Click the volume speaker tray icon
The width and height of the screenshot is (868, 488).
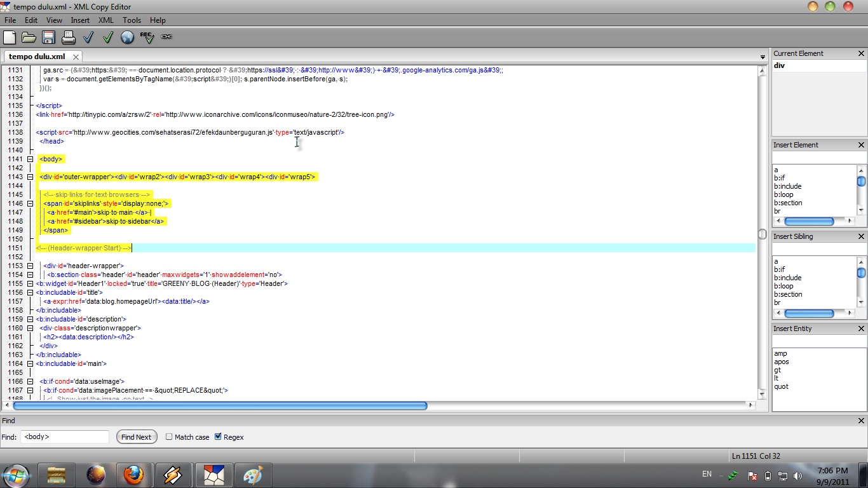[x=798, y=475]
